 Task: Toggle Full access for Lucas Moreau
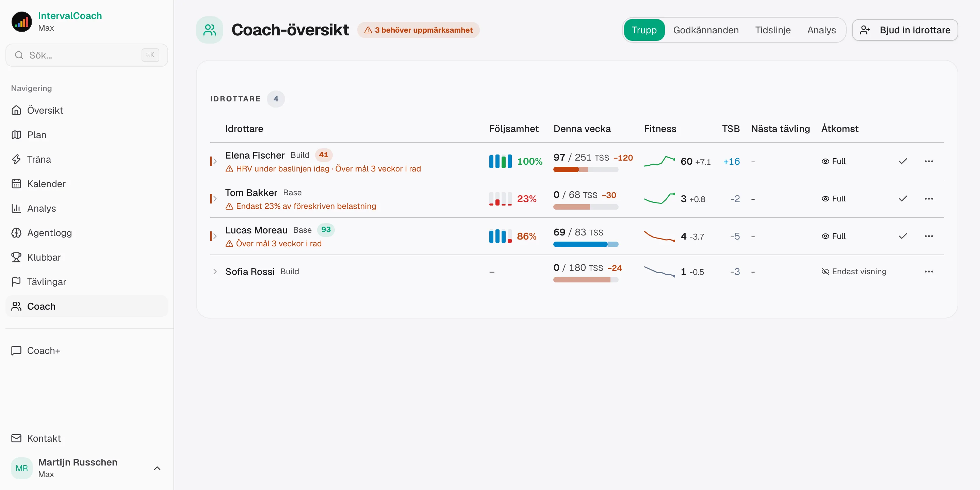833,236
